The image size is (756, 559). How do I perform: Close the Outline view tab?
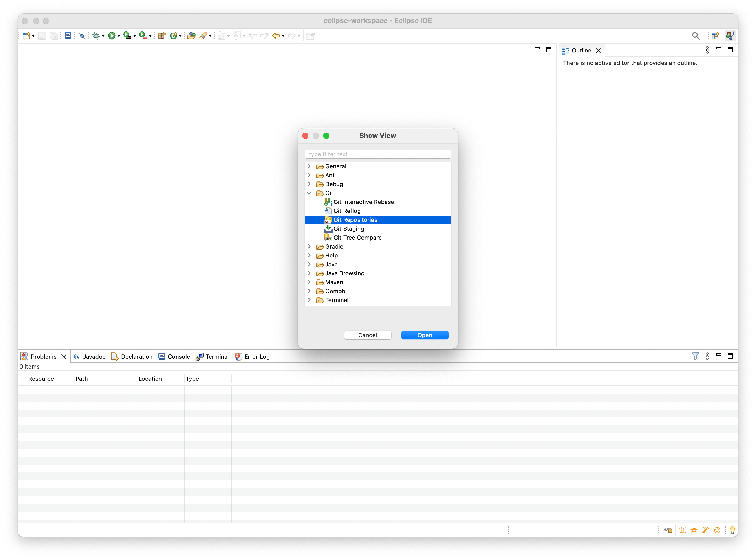[x=598, y=50]
